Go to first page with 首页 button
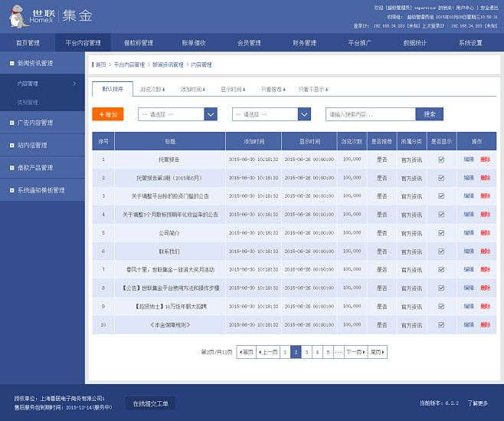This screenshot has height=421, width=504. point(246,352)
